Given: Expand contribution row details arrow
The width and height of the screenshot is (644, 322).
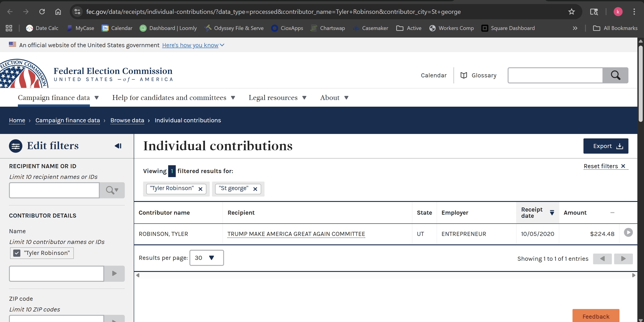Looking at the screenshot, I should point(628,233).
